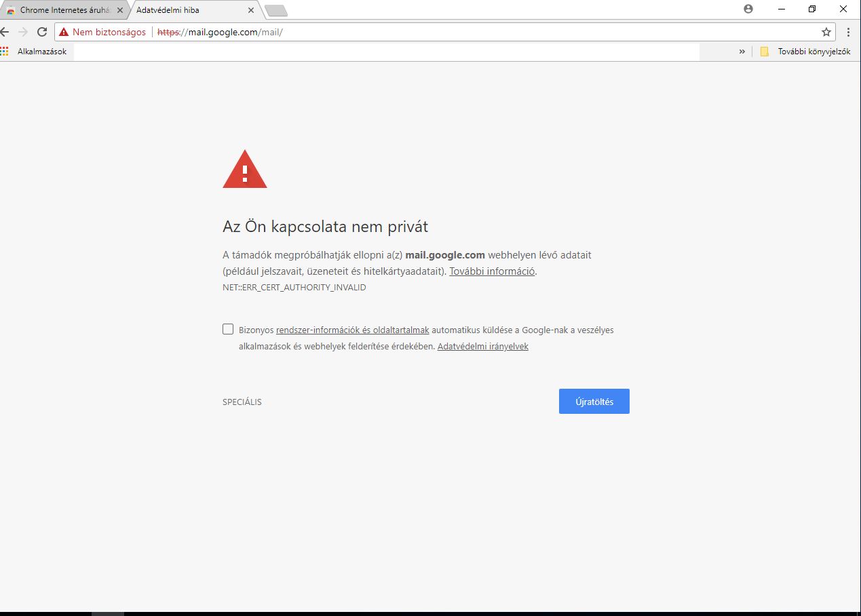This screenshot has height=616, width=861.
Task: Click the blue 'Újratöltés' button
Action: click(x=594, y=401)
